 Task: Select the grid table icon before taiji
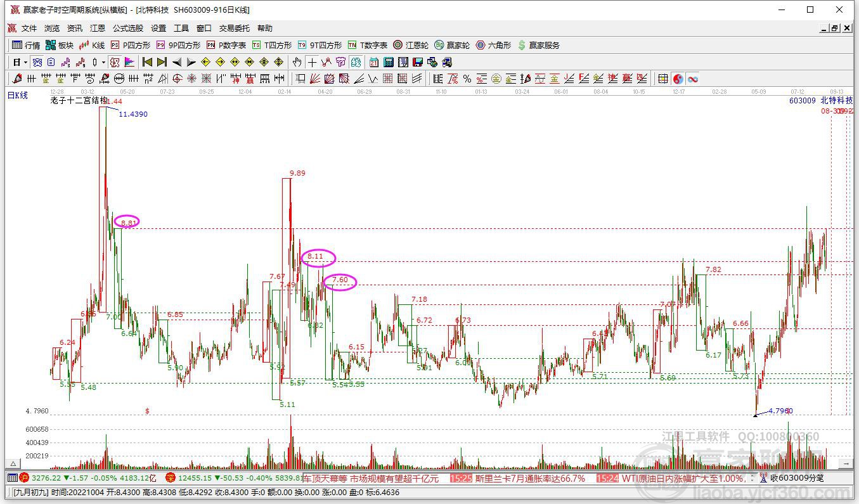click(663, 79)
